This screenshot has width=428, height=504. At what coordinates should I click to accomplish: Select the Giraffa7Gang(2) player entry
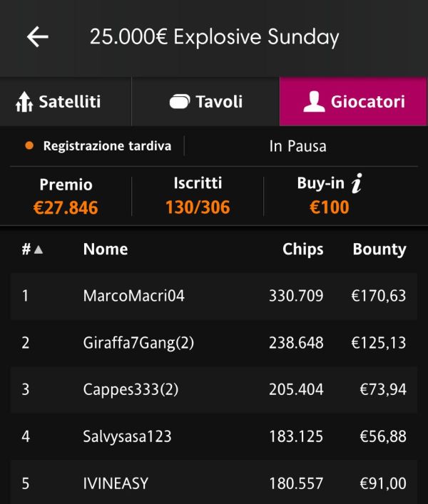click(214, 343)
